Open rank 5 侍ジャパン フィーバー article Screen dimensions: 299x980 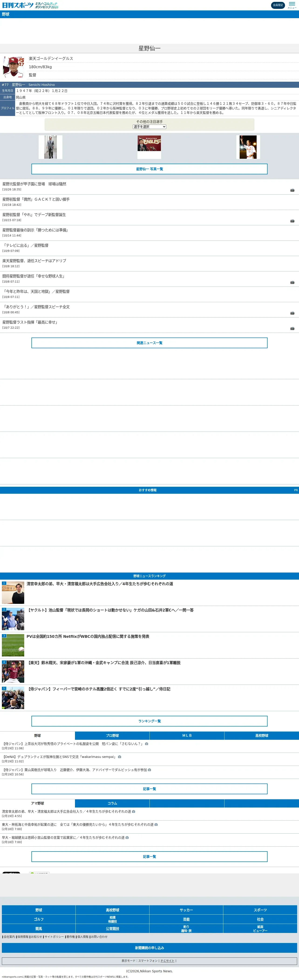[99, 689]
